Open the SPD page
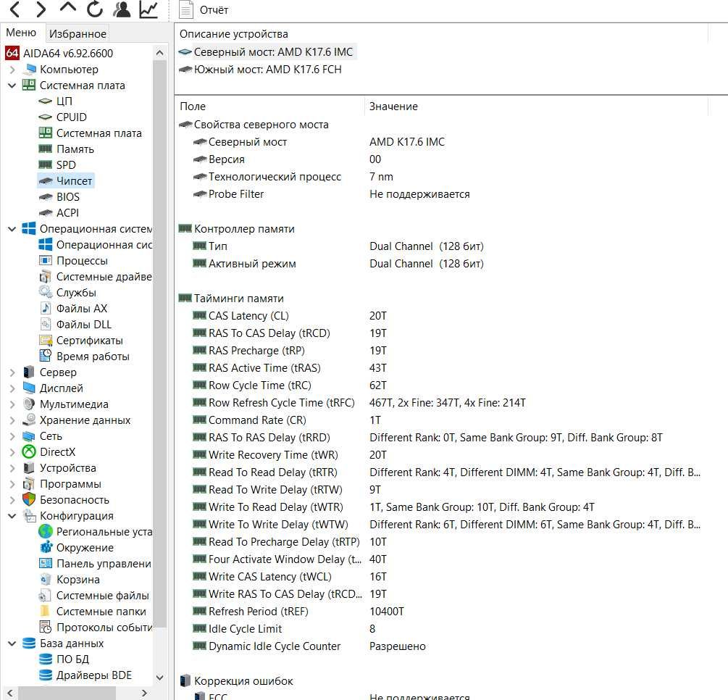The image size is (728, 700). [x=65, y=165]
